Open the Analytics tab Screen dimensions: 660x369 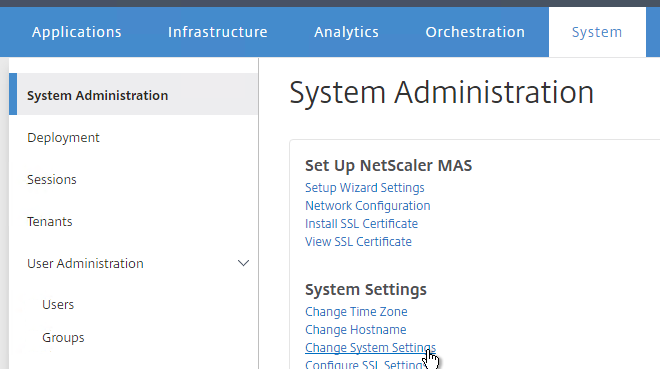pos(346,32)
